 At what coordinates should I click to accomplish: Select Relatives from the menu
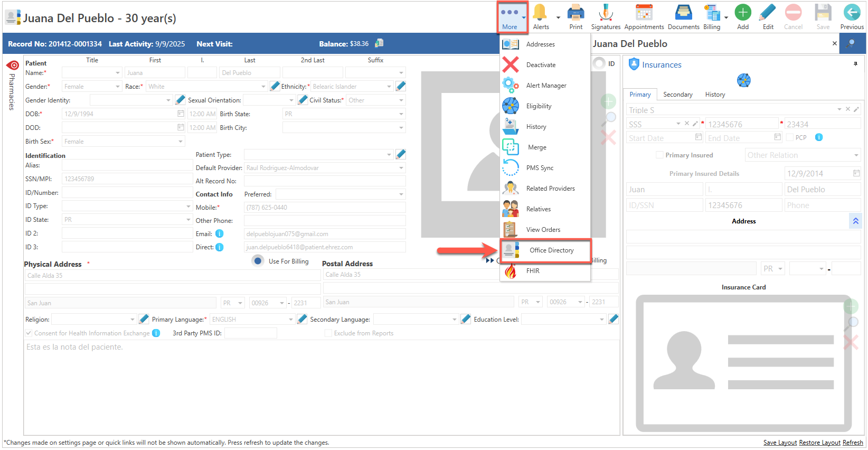545,209
